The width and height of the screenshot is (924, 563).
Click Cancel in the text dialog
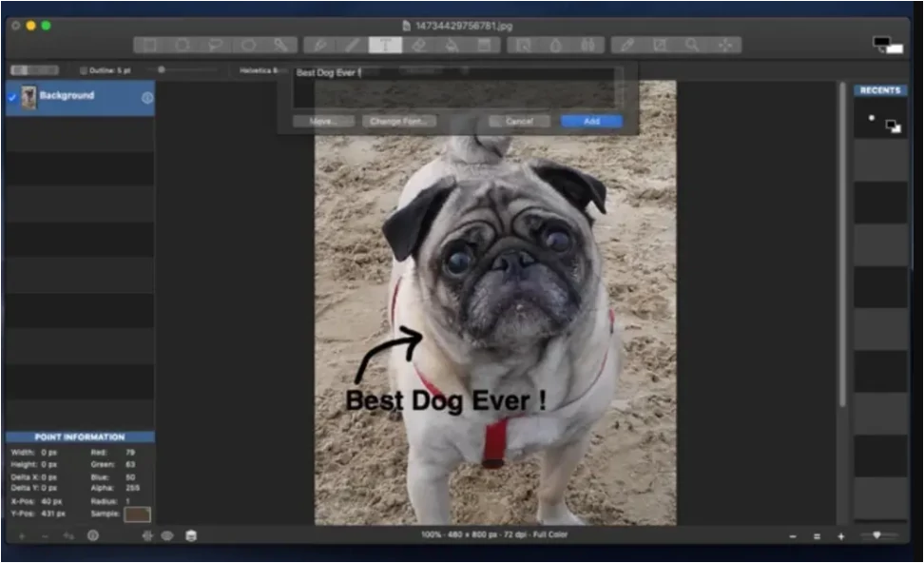[x=519, y=122]
